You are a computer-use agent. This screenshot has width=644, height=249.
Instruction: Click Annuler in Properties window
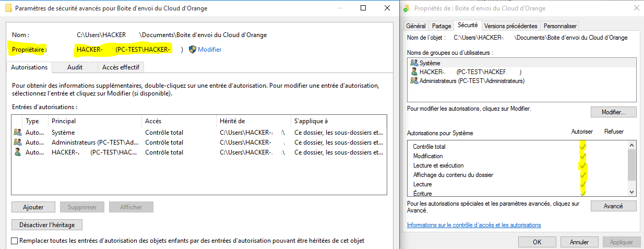click(x=579, y=242)
